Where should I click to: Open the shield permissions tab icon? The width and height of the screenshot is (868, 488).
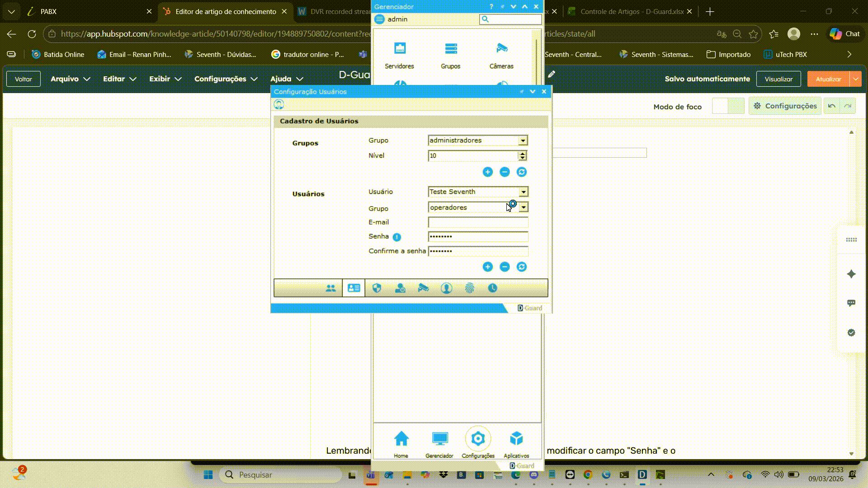pos(377,288)
